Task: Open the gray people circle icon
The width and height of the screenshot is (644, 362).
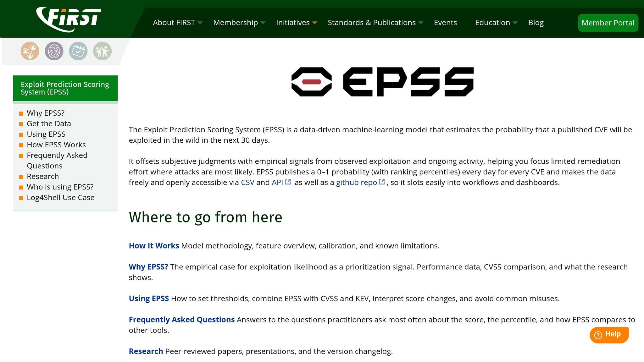Action: click(x=102, y=51)
